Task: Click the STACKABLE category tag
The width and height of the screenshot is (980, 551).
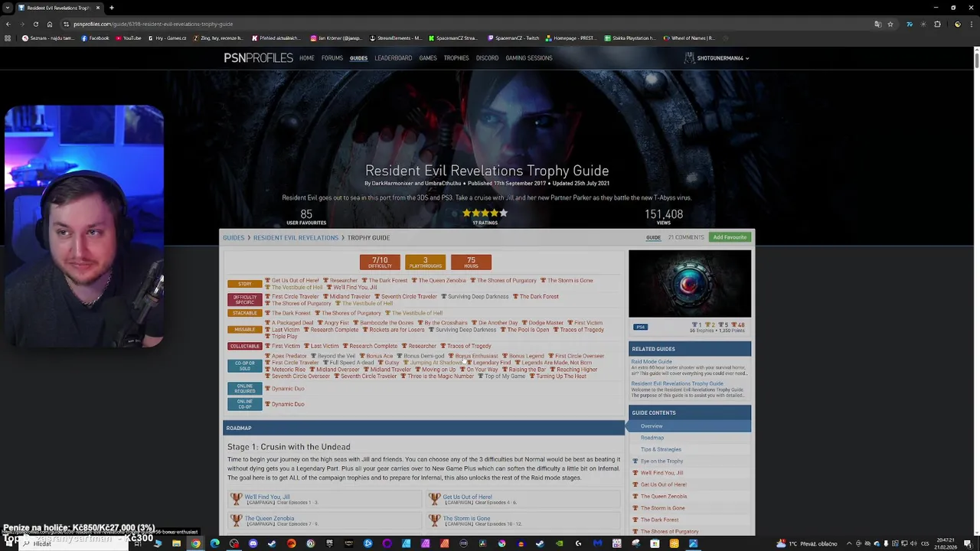Action: pyautogui.click(x=244, y=313)
